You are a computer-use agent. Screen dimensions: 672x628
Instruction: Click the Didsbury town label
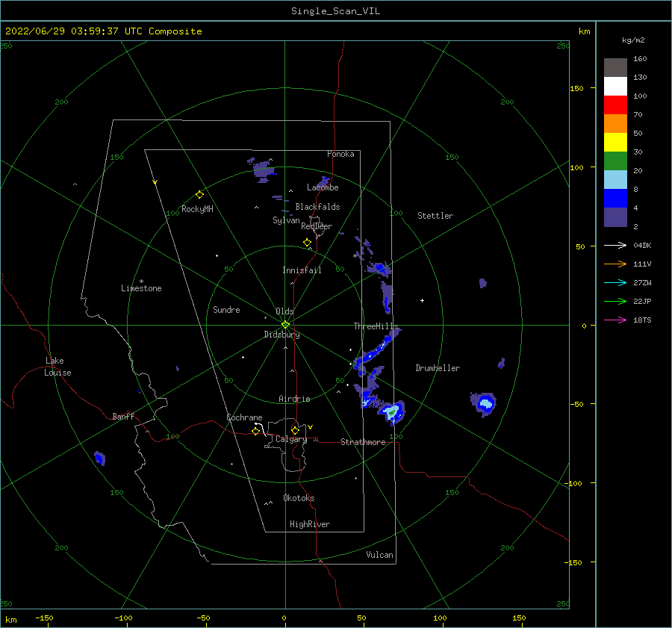pos(281,335)
